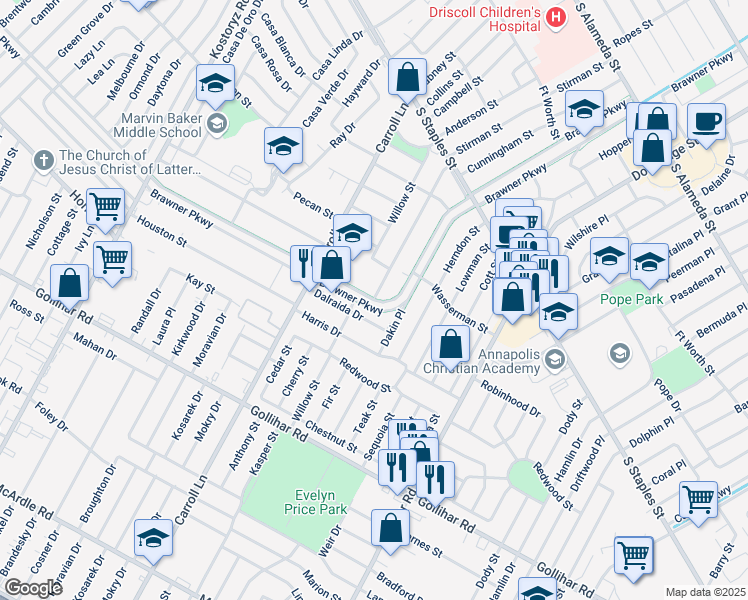Screen dimensions: 748x600
Task: Click the shopping cart marker above Kay St
Action: click(113, 261)
